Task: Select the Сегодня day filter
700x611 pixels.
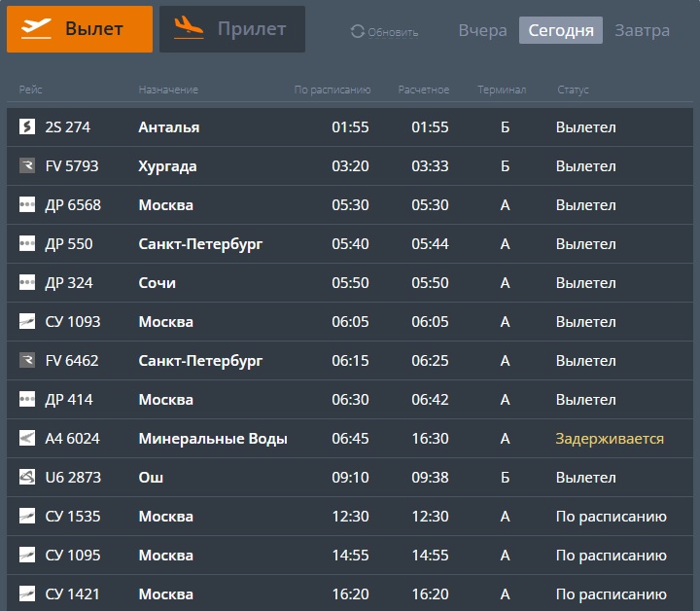Action: [x=561, y=30]
